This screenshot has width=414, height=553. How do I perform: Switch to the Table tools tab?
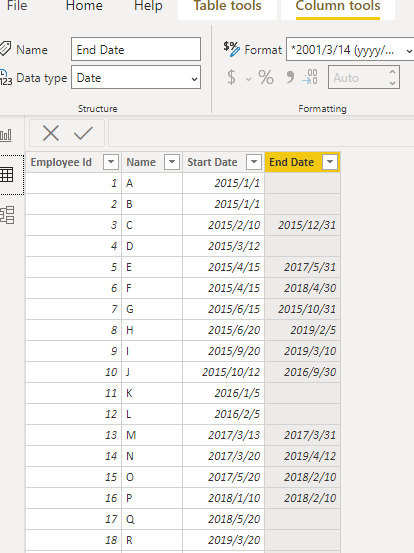pyautogui.click(x=227, y=6)
